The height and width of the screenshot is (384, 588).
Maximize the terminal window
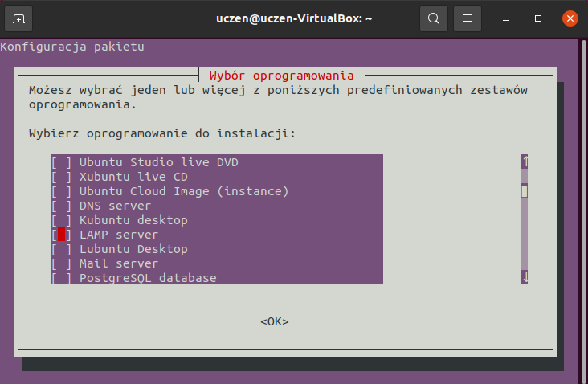point(538,18)
